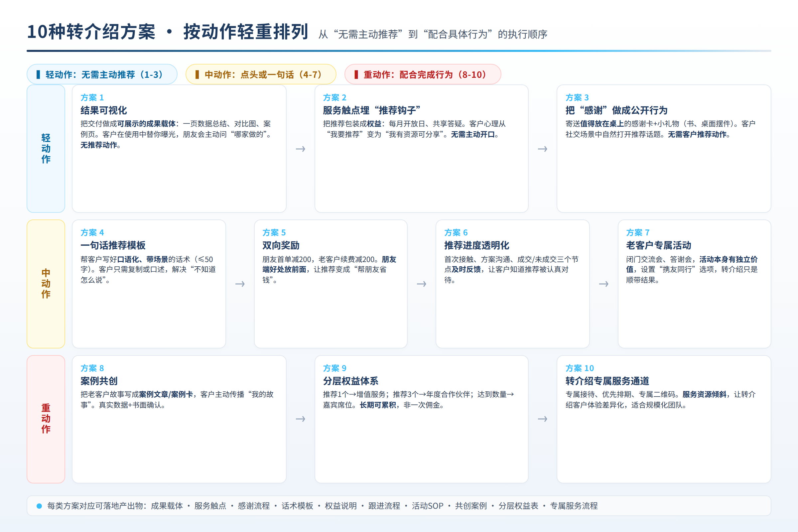
Task: Click the bold text 服务资源倾斜 in 方案 10
Action: tap(704, 394)
